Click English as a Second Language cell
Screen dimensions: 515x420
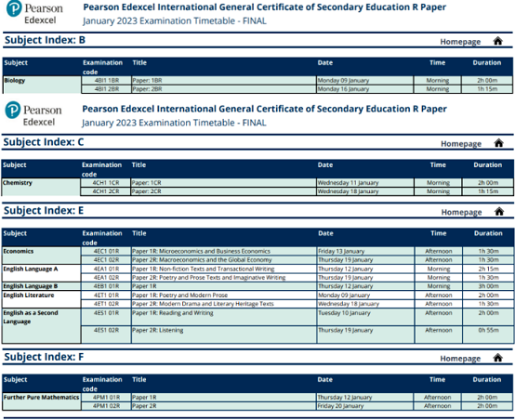[x=42, y=326]
